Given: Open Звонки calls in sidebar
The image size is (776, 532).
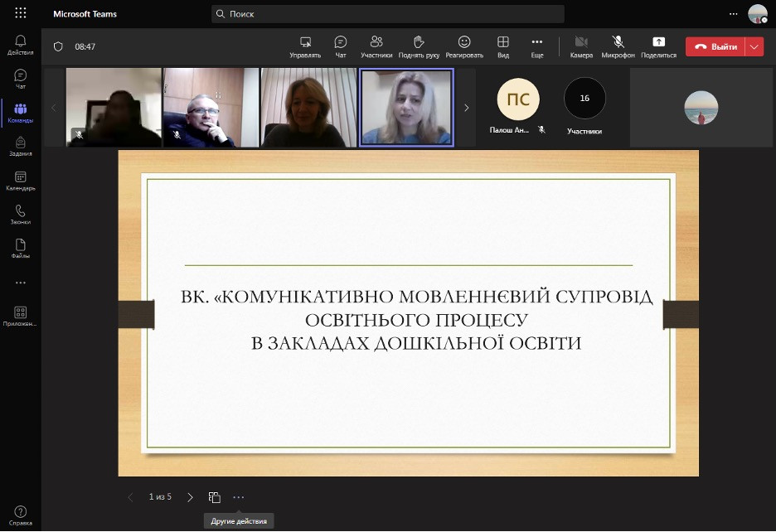Looking at the screenshot, I should pyautogui.click(x=21, y=215).
